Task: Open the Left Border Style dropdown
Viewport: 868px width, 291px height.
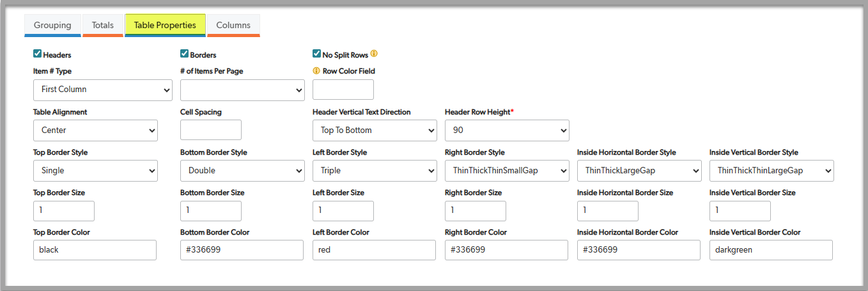Action: point(375,171)
